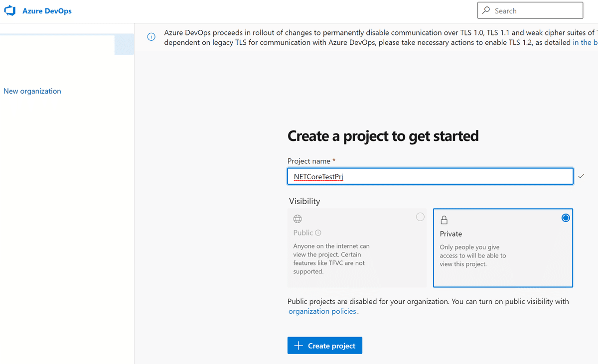Image resolution: width=598 pixels, height=364 pixels.
Task: Click the TLS rollout banner message text
Action: coord(381,37)
